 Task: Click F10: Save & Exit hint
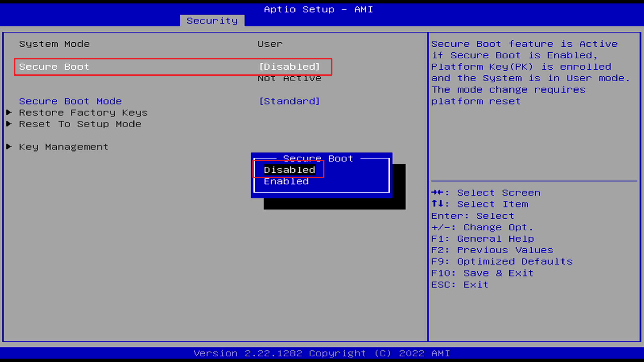[482, 273]
